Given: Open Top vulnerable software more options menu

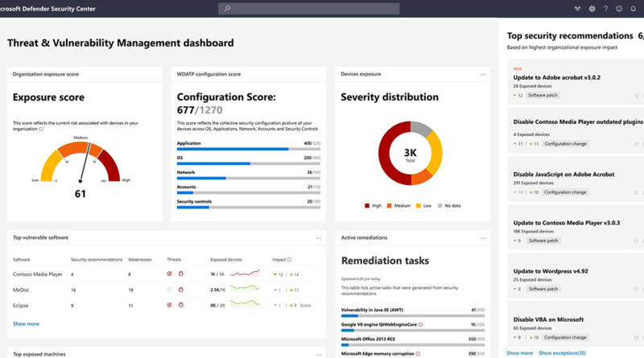Looking at the screenshot, I should pos(319,237).
